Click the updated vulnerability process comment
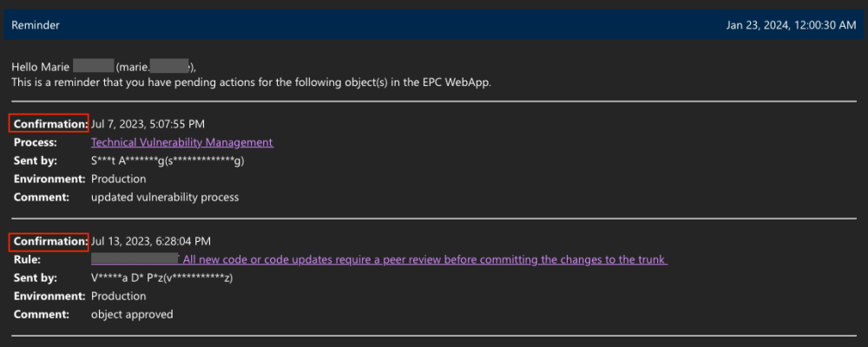This screenshot has width=868, height=347. coord(164,197)
